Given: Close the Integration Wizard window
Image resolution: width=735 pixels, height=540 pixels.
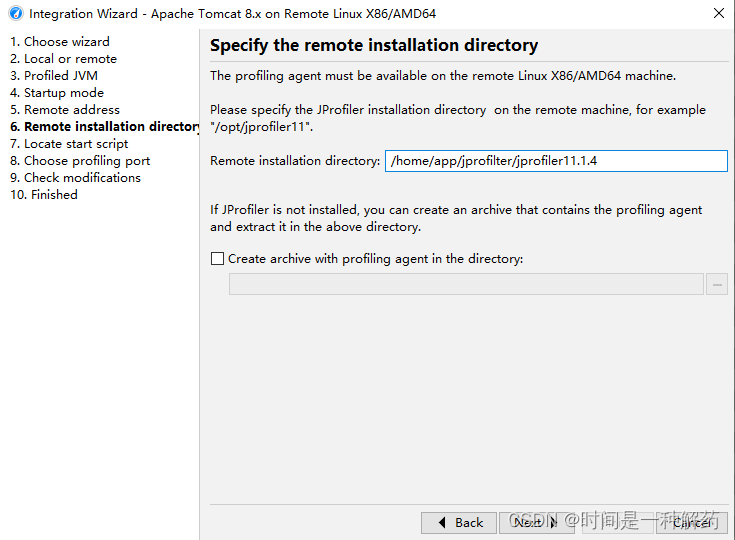Looking at the screenshot, I should tap(719, 13).
